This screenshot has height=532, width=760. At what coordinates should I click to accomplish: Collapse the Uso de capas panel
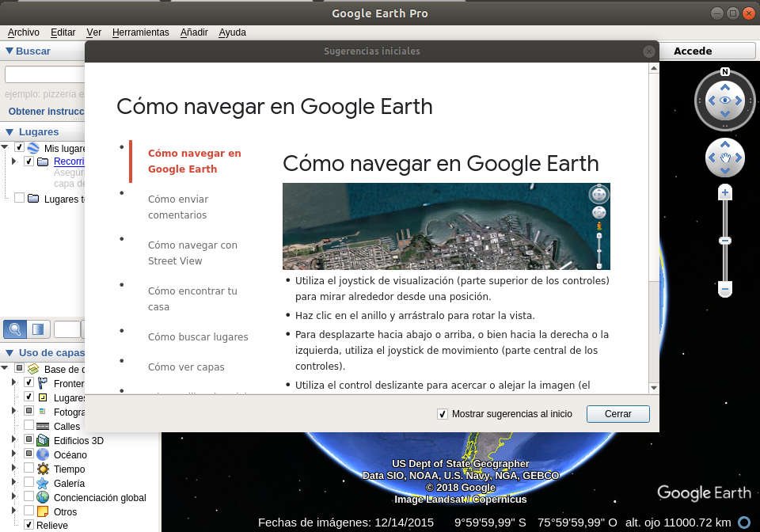pyautogui.click(x=9, y=353)
